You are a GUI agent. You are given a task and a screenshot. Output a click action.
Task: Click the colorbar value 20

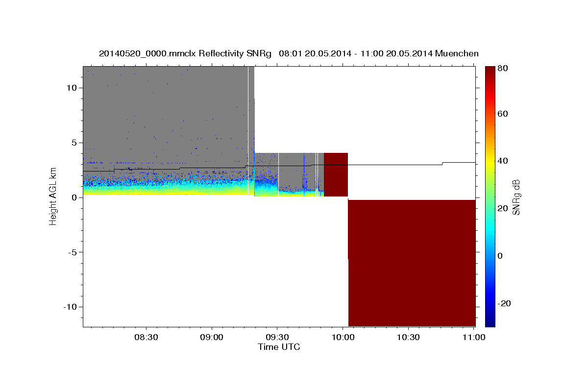click(503, 208)
